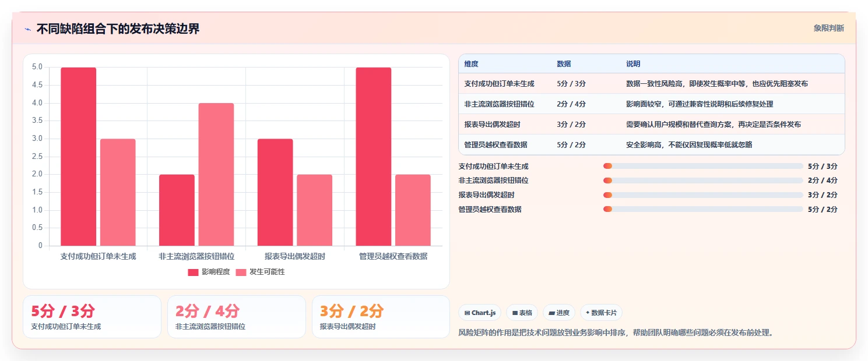Click the 2.5 y-axis tick label
The height and width of the screenshot is (361, 868).
click(37, 157)
